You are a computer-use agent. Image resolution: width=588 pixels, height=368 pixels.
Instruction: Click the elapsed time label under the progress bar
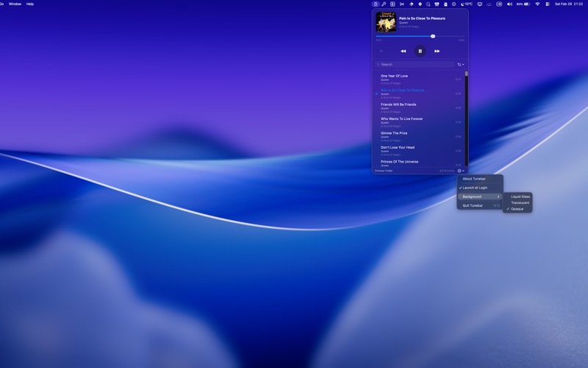pyautogui.click(x=379, y=40)
